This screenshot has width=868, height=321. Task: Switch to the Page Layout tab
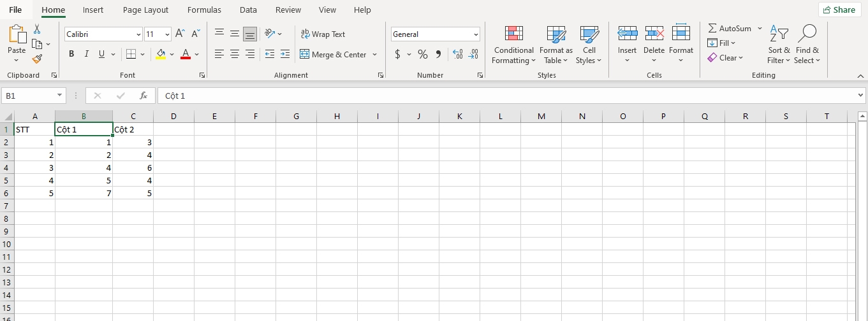[145, 10]
